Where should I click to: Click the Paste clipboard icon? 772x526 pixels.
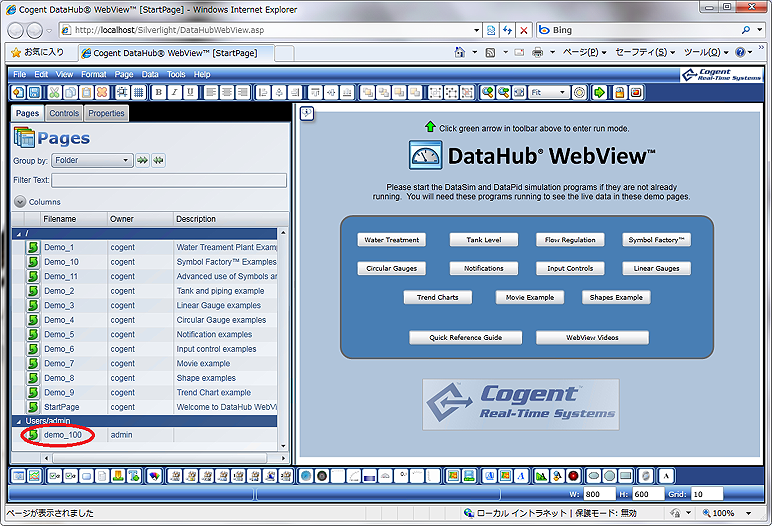(x=86, y=92)
